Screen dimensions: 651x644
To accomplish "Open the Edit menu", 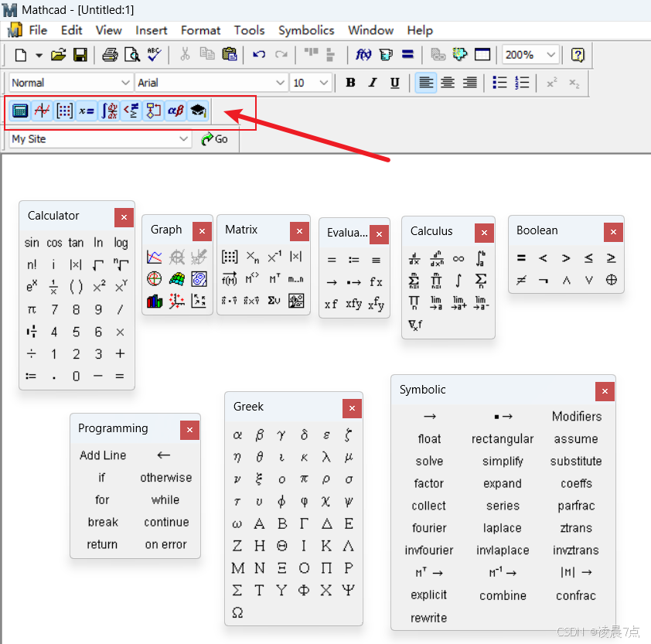I will [x=71, y=30].
